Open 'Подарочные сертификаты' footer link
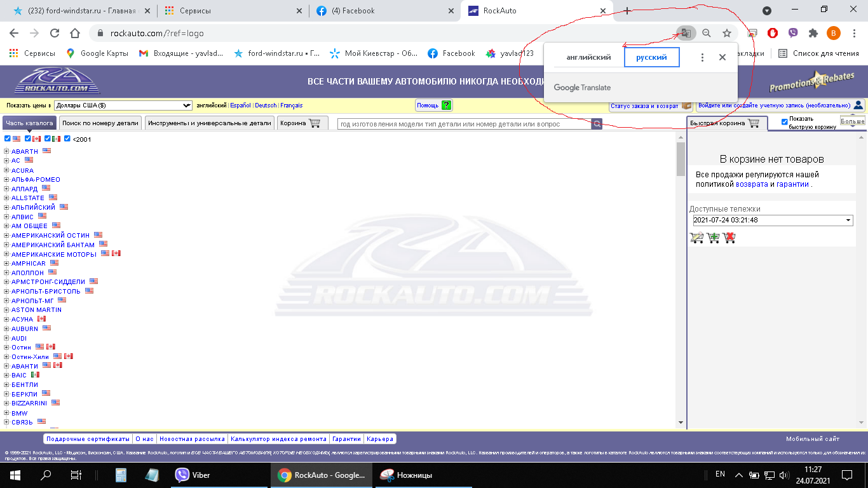 click(x=88, y=439)
